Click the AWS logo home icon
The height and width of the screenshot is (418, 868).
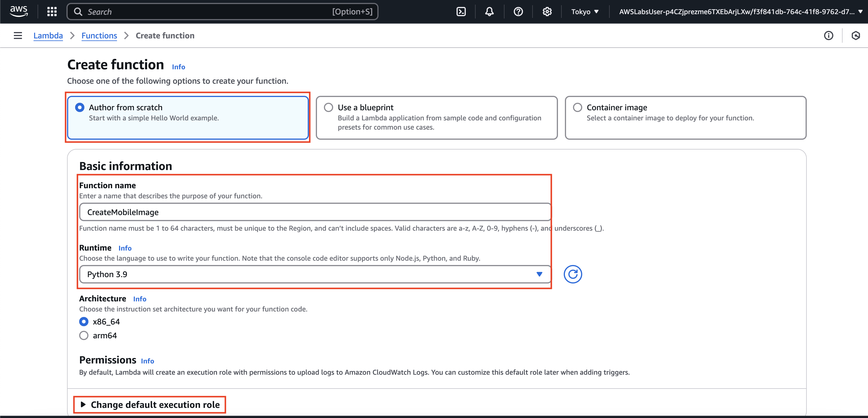pos(18,12)
